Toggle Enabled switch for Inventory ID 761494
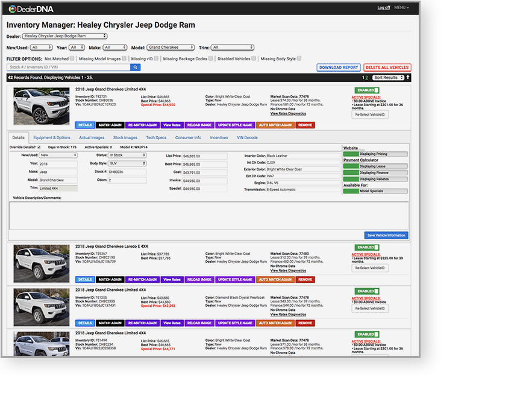The image size is (529, 420). tap(367, 334)
